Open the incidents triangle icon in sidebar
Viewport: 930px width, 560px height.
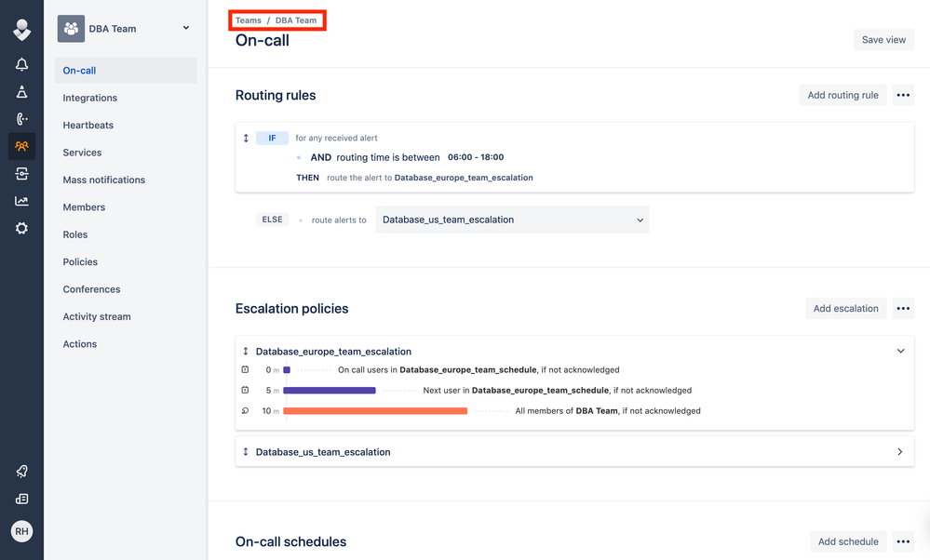[21, 91]
